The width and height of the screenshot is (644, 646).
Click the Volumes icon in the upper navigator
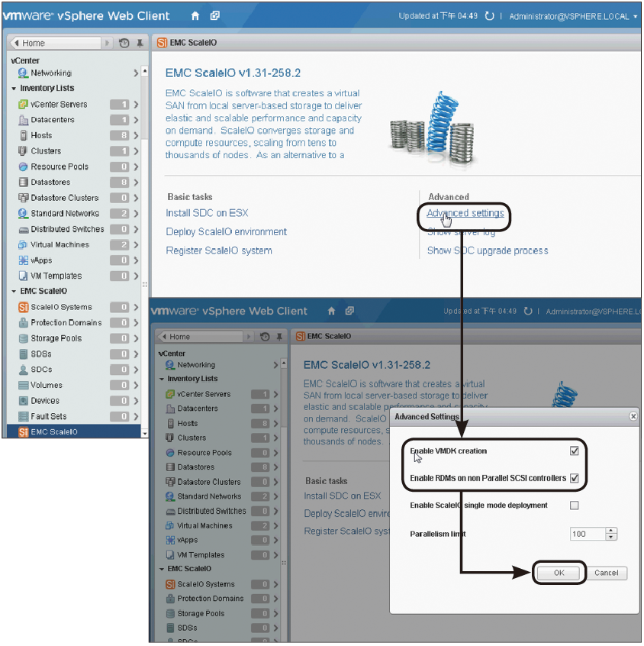click(x=24, y=386)
